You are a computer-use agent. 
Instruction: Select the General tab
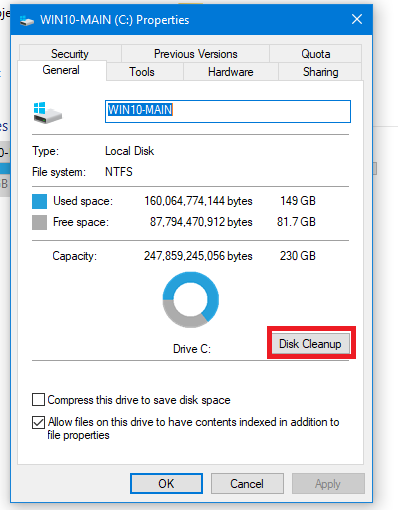pyautogui.click(x=61, y=70)
